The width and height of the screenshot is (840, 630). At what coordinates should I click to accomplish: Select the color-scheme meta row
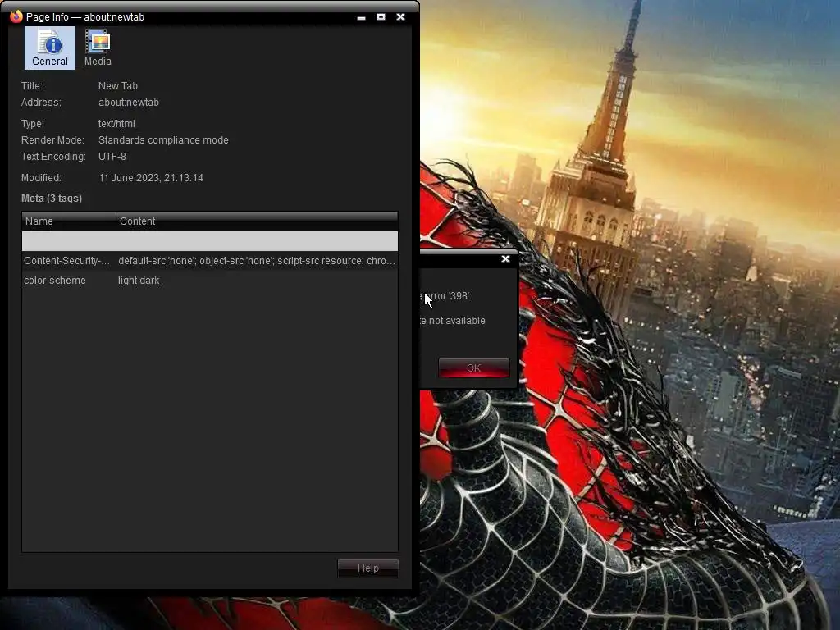[209, 281]
